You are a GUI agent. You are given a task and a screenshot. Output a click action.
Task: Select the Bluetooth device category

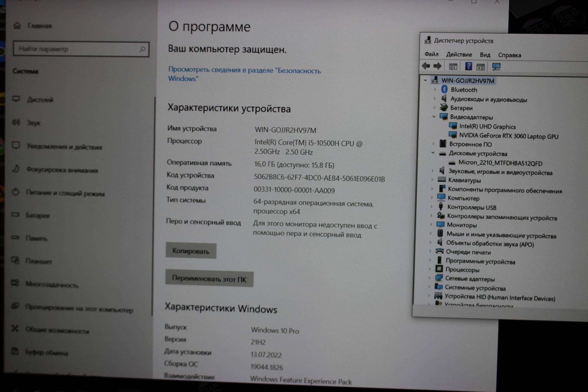click(x=464, y=90)
